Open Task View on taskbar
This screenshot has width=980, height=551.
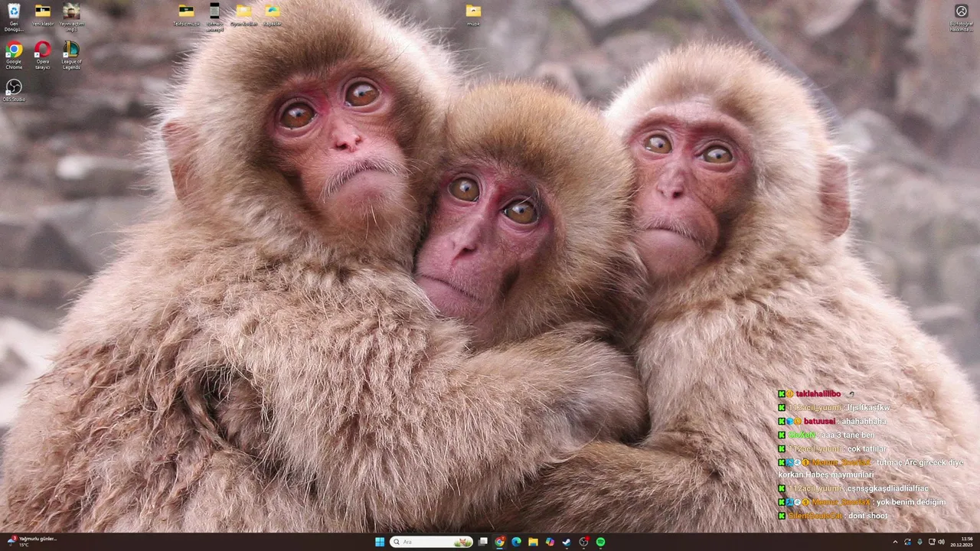(483, 542)
